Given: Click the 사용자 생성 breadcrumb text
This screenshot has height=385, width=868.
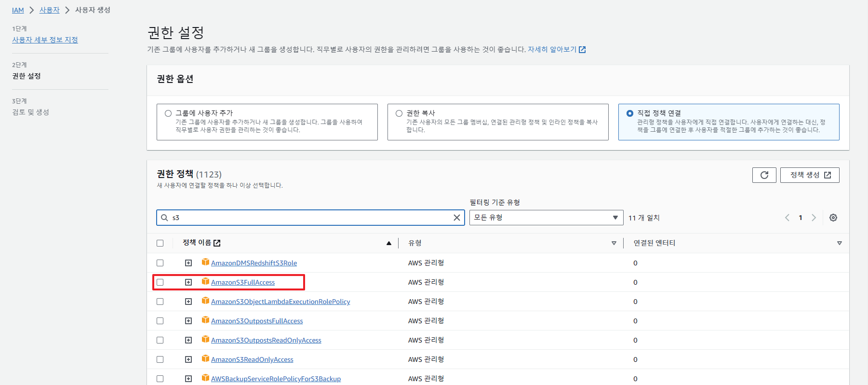Looking at the screenshot, I should tap(93, 10).
